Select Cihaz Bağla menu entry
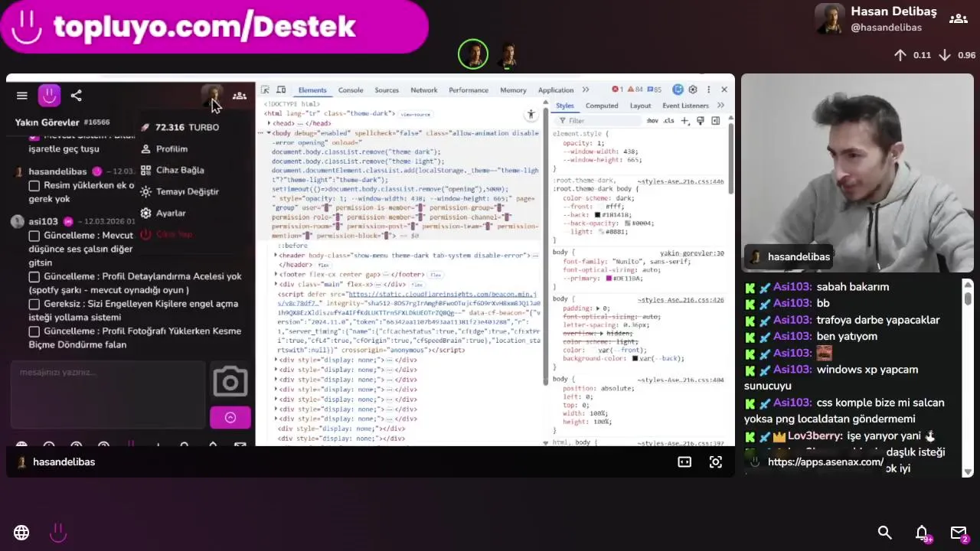The image size is (980, 551). click(180, 170)
